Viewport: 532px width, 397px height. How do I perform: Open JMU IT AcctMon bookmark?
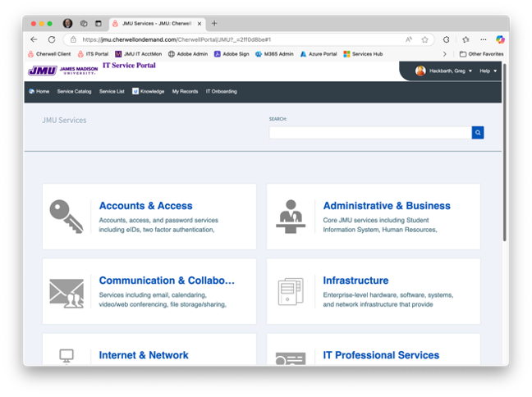coord(139,54)
